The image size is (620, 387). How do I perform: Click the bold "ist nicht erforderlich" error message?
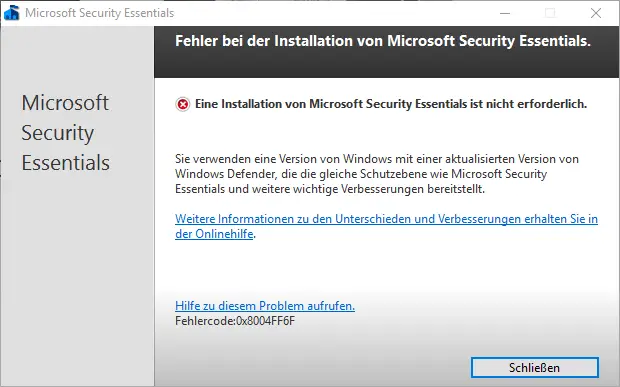tap(391, 104)
